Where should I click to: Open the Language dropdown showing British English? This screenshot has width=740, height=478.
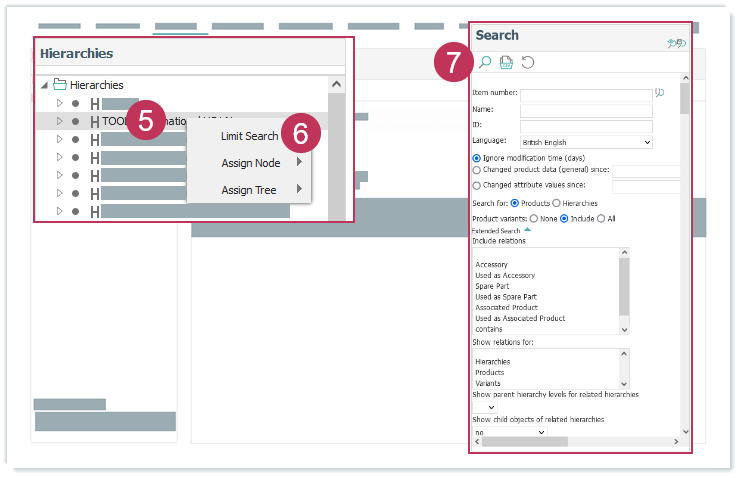click(x=586, y=143)
